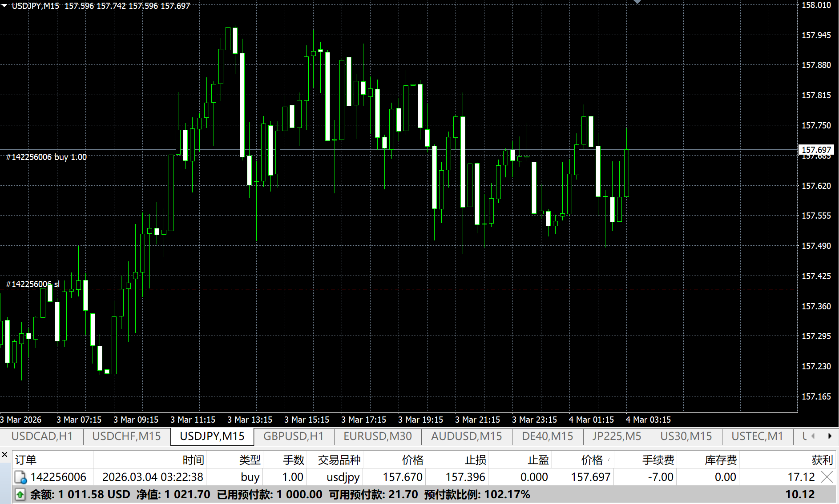
Task: Select the JP225,M5 chart tab
Action: [617, 436]
